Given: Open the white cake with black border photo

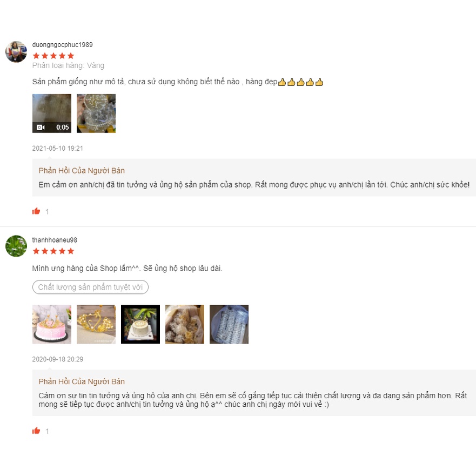Looking at the screenshot, I should [140, 324].
